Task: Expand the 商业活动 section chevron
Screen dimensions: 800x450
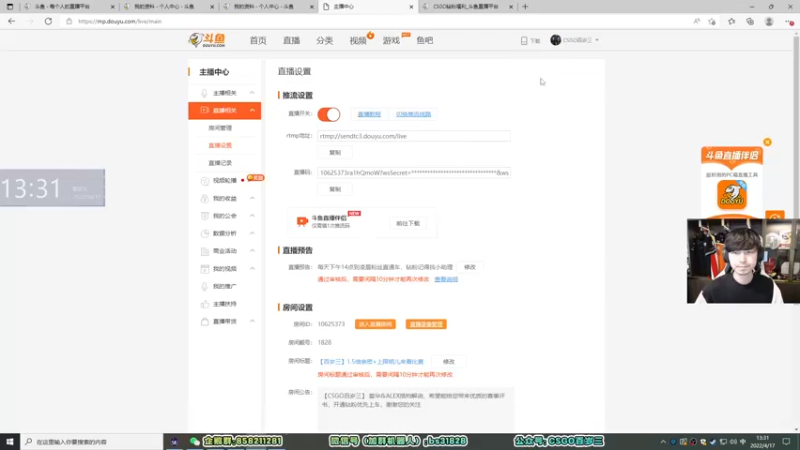Action: pyautogui.click(x=252, y=251)
